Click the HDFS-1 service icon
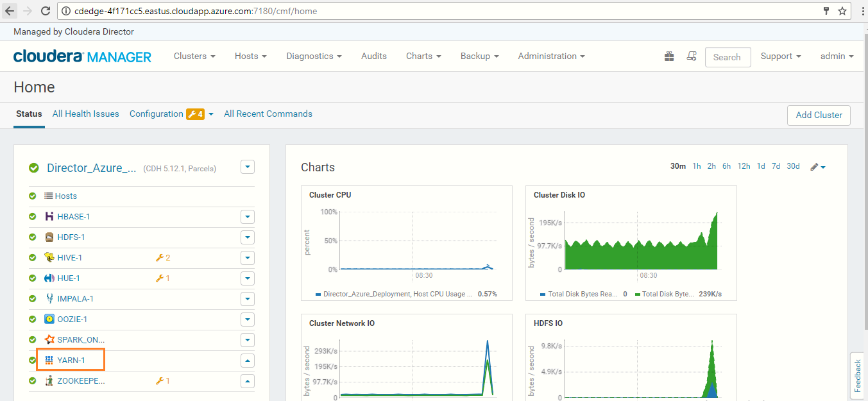 click(49, 237)
